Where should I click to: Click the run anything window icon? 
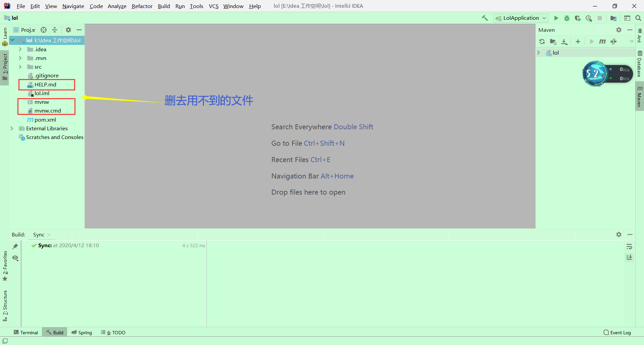627,18
